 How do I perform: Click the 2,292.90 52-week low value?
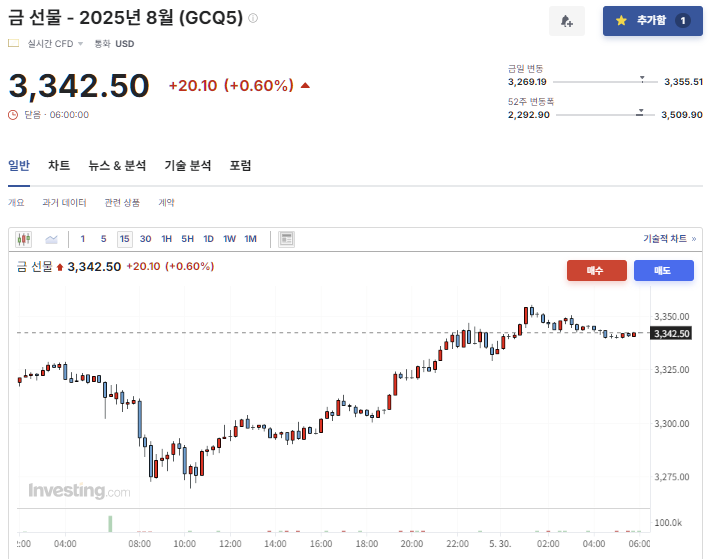(x=529, y=115)
